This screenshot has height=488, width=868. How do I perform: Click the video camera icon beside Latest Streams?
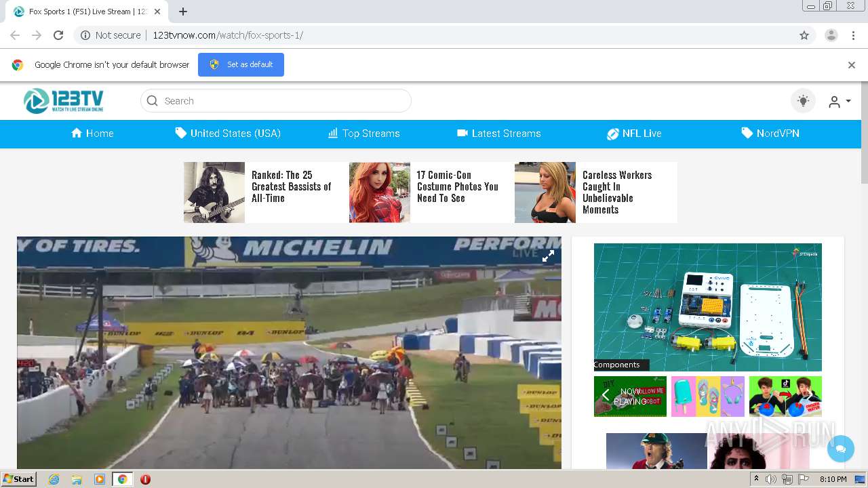coord(462,133)
